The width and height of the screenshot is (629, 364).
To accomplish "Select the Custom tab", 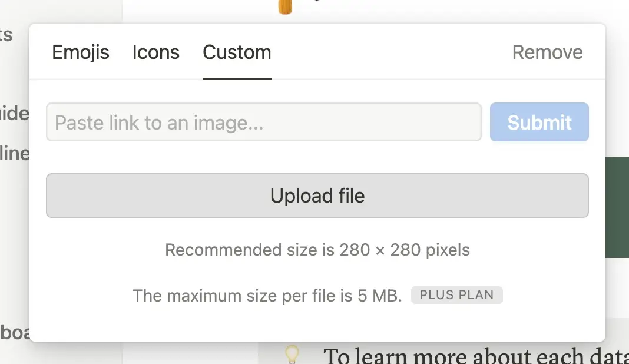I will click(x=236, y=52).
